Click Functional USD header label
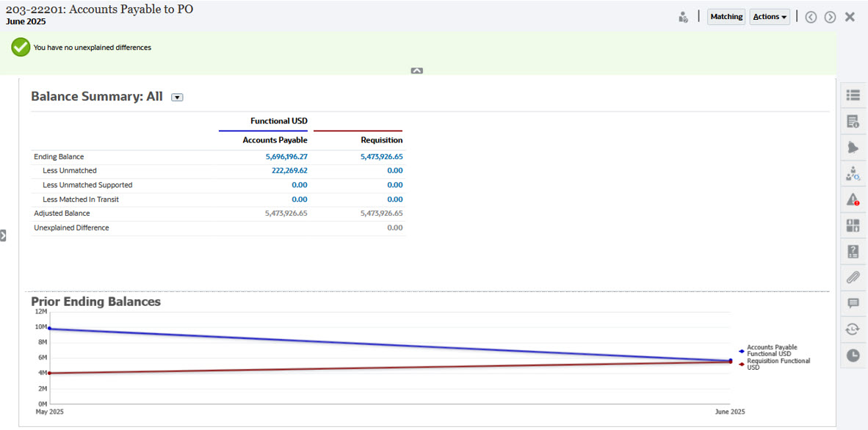Screen dimensions: 868x430 (x=279, y=120)
